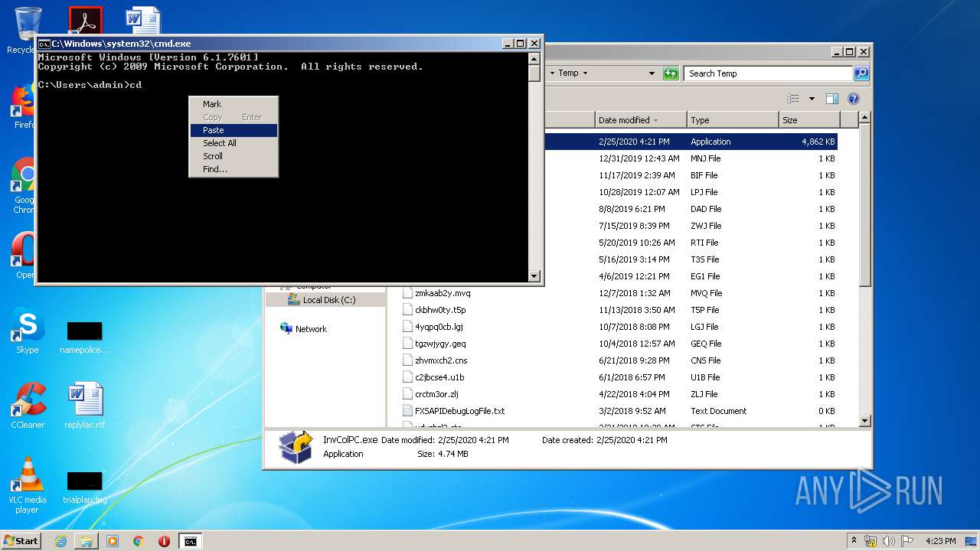Open Skype desktop shortcut
The width and height of the screenshot is (980, 551).
click(x=28, y=331)
